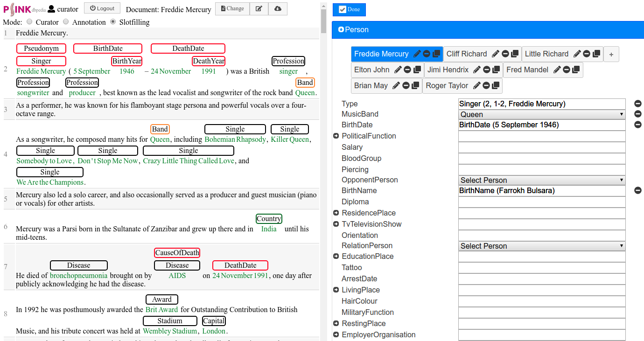Click minus icon on Jimi Hendrix tab

click(486, 70)
